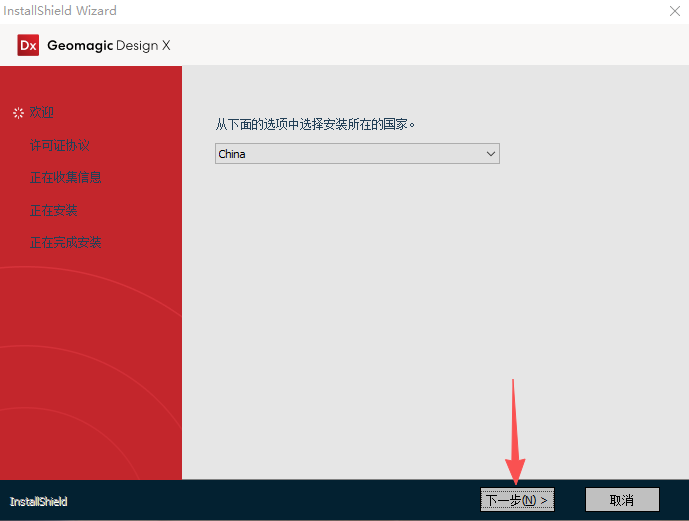This screenshot has height=521, width=689.
Task: Click the 从下面的选项中选择安装所在的国家 prompt text
Action: pos(315,124)
